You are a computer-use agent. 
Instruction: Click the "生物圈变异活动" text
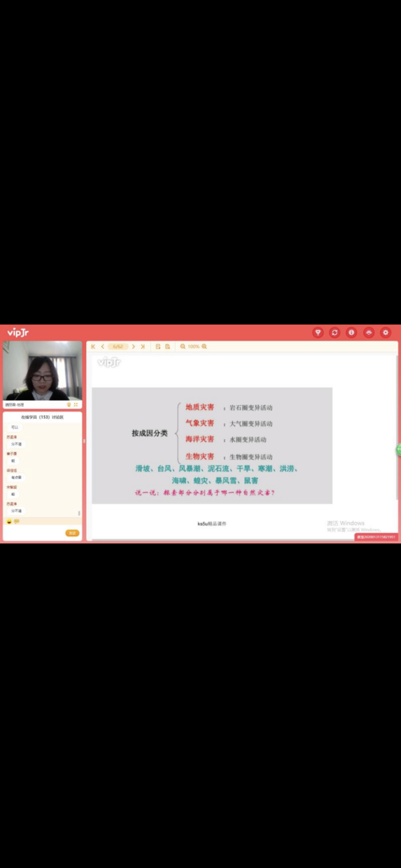pos(251,457)
